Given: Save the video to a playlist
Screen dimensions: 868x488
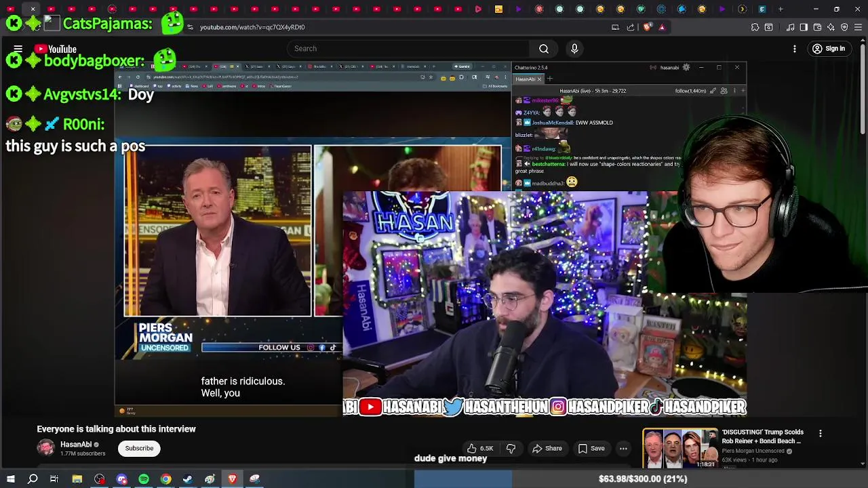Looking at the screenshot, I should click(591, 448).
